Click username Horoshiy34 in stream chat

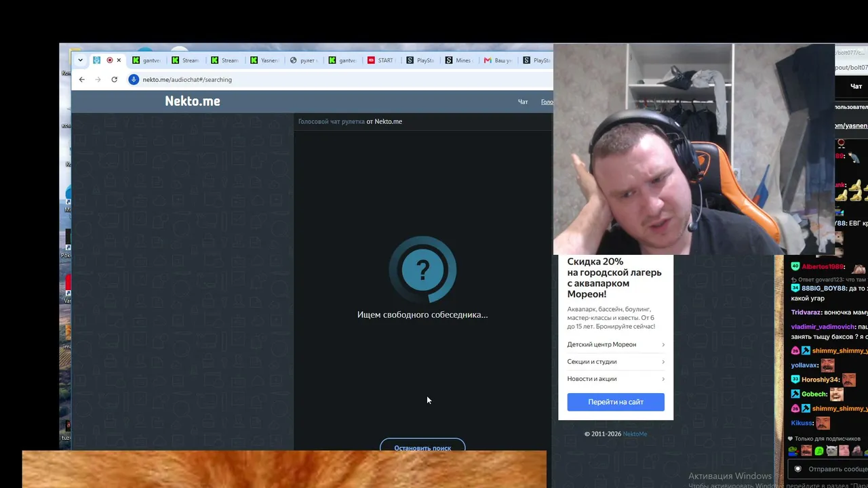point(821,380)
